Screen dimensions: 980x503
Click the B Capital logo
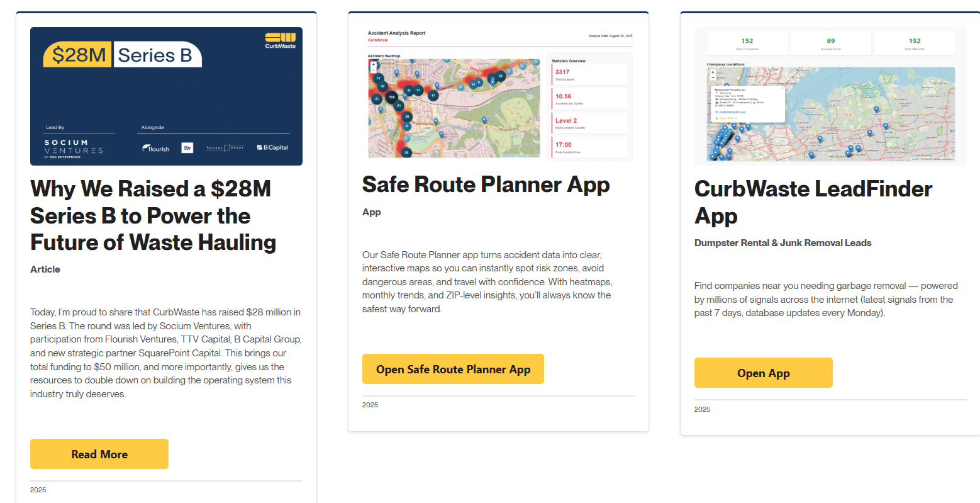point(272,148)
